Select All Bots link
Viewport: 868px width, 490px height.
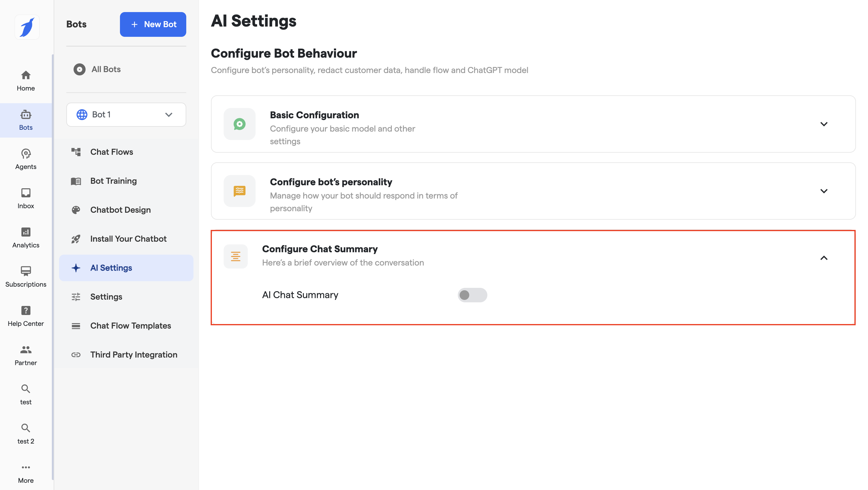coord(106,69)
